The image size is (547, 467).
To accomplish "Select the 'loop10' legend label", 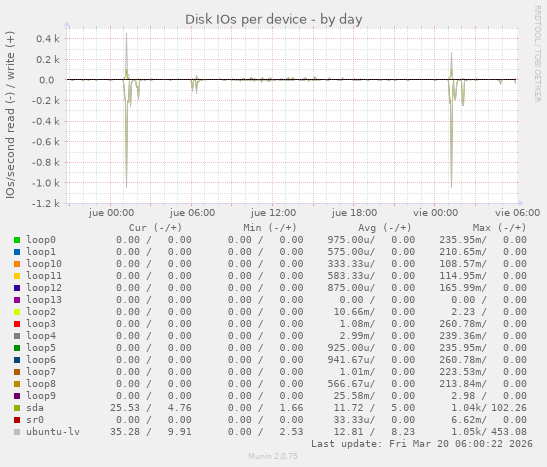I will (44, 264).
